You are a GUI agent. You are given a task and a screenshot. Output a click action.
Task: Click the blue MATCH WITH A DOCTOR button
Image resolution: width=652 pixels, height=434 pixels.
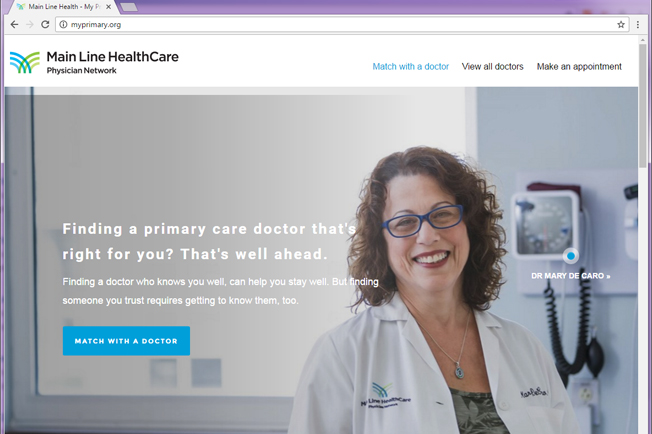coord(126,341)
